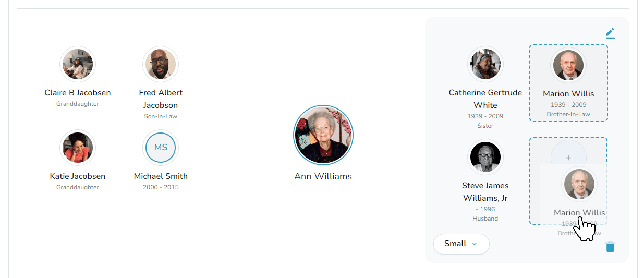The image size is (644, 278).
Task: Click the Steve James Williams, Jr name
Action: pos(485,192)
